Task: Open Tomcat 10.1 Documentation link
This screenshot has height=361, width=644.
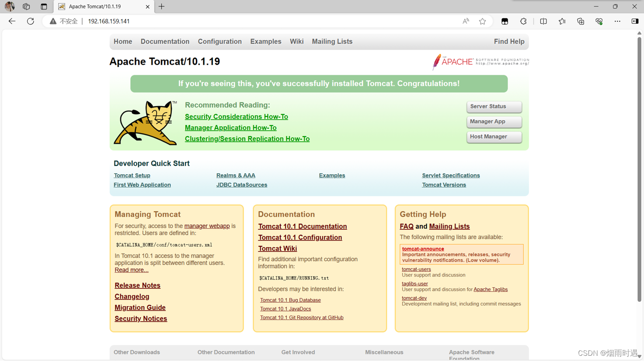Action: pyautogui.click(x=302, y=226)
